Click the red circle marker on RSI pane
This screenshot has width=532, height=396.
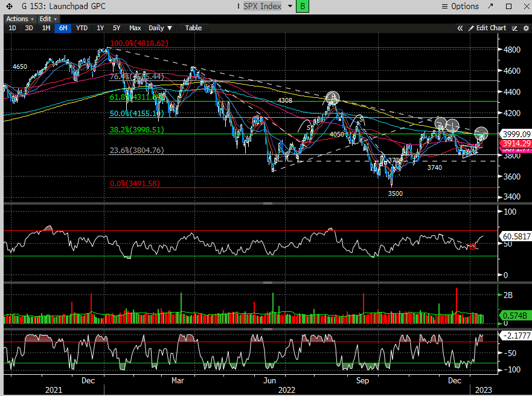(473, 247)
